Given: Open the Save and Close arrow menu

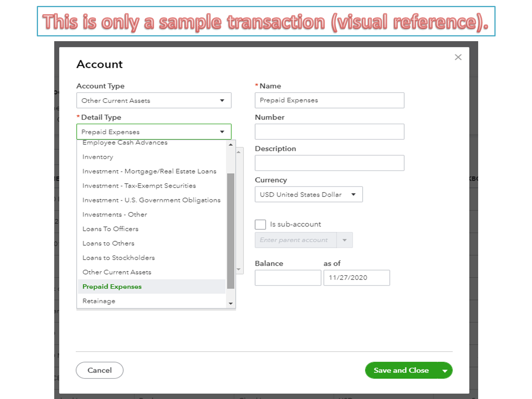Looking at the screenshot, I should (x=445, y=370).
